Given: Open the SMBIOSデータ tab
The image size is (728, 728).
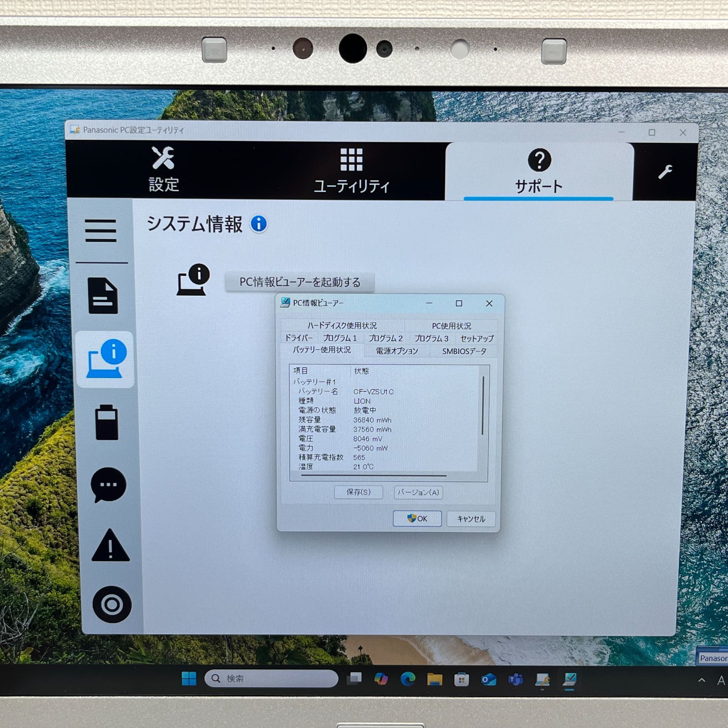Looking at the screenshot, I should coord(464,351).
